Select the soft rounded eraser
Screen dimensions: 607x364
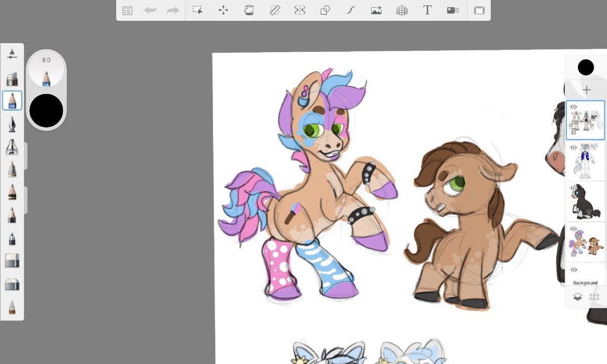tap(12, 284)
